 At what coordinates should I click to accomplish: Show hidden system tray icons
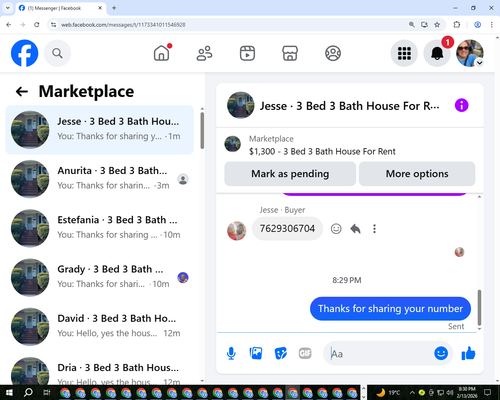[x=412, y=393]
